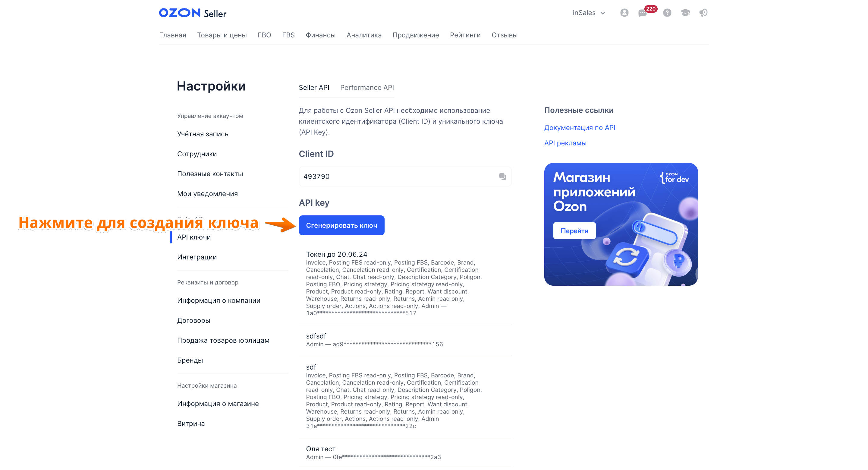The height and width of the screenshot is (470, 868).
Task: Click the Сгенерировать ключ button
Action: pyautogui.click(x=341, y=225)
